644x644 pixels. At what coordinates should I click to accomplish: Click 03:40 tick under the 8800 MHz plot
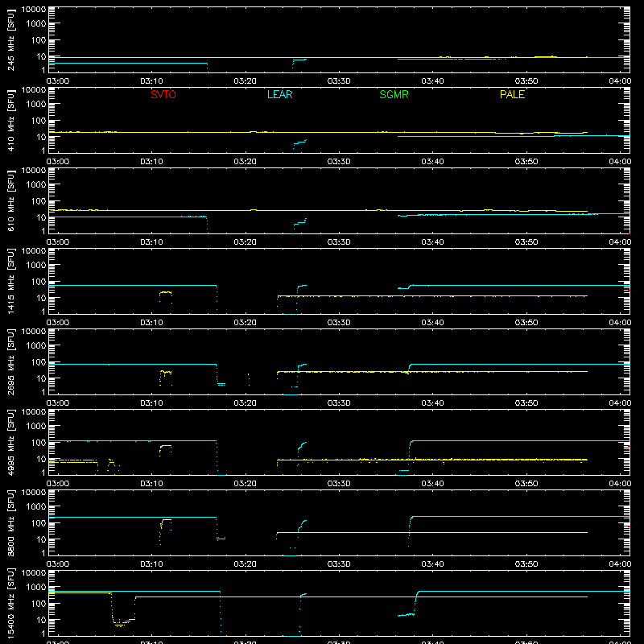point(432,564)
